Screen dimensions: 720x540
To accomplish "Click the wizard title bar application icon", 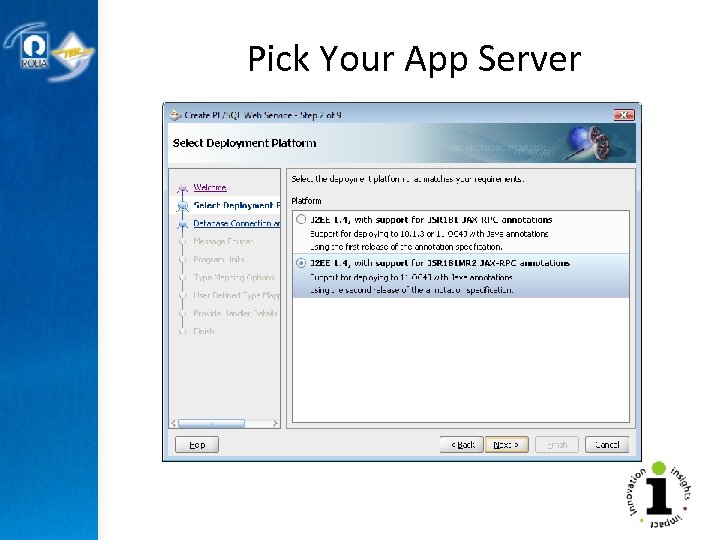I will tap(175, 115).
